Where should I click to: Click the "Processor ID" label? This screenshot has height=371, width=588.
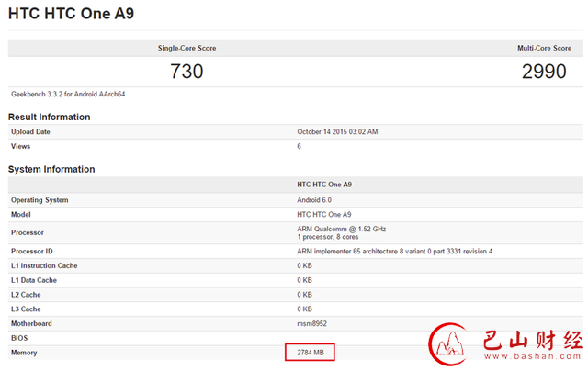point(32,251)
